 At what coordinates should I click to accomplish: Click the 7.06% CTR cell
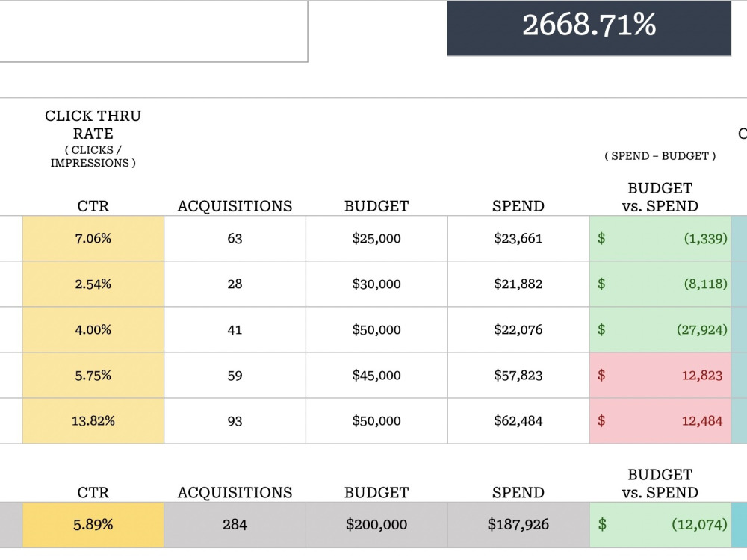(93, 238)
